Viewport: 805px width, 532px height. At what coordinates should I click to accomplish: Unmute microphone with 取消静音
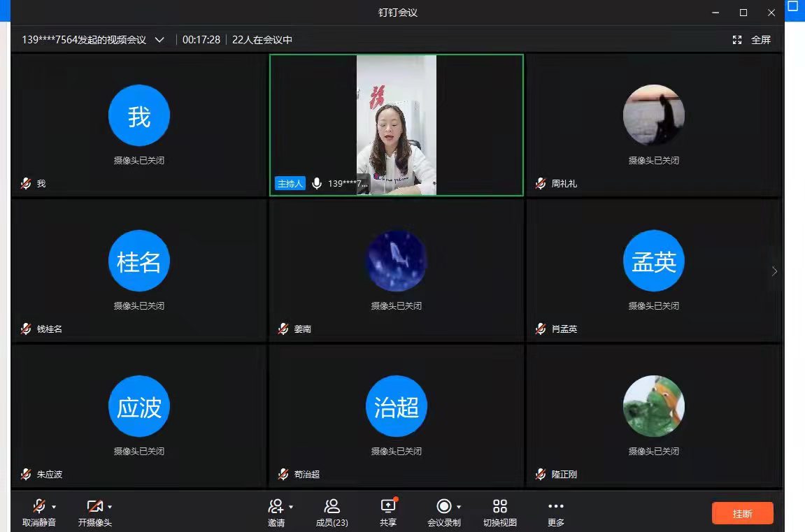tap(39, 506)
